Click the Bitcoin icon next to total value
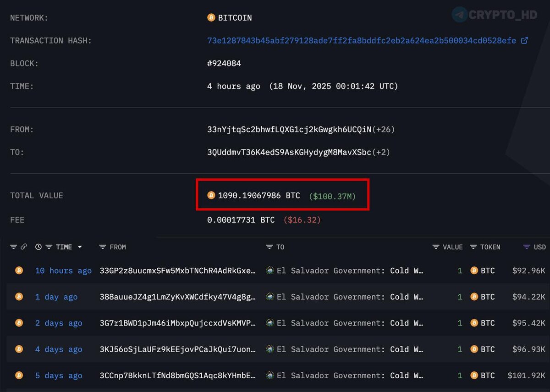This screenshot has height=392, width=550. [211, 195]
